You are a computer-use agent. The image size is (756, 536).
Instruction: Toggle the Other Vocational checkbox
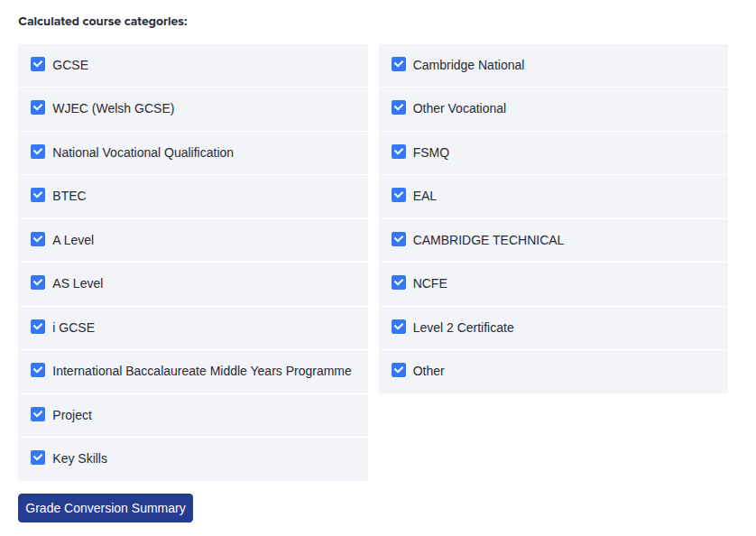399,107
